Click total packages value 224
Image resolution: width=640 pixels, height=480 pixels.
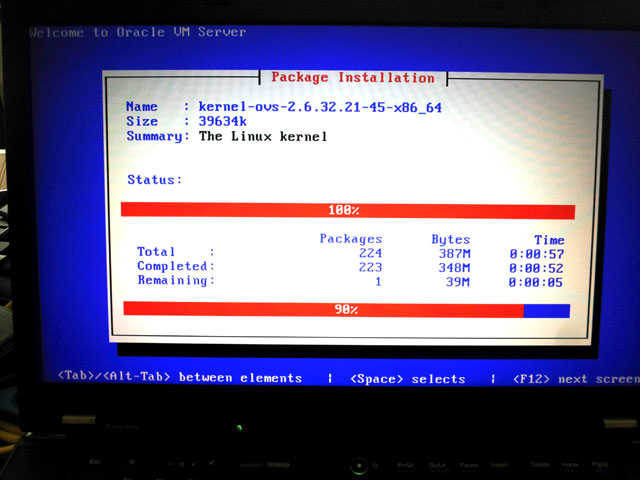click(370, 253)
